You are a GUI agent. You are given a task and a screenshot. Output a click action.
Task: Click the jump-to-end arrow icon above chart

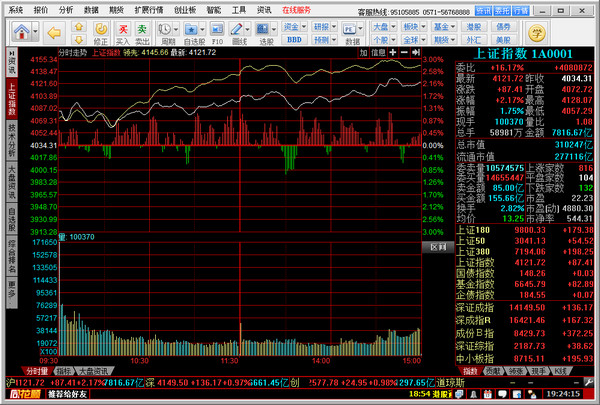(416, 52)
